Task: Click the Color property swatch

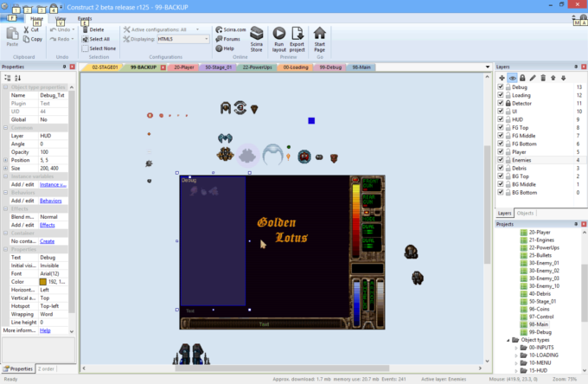Action: (42, 282)
